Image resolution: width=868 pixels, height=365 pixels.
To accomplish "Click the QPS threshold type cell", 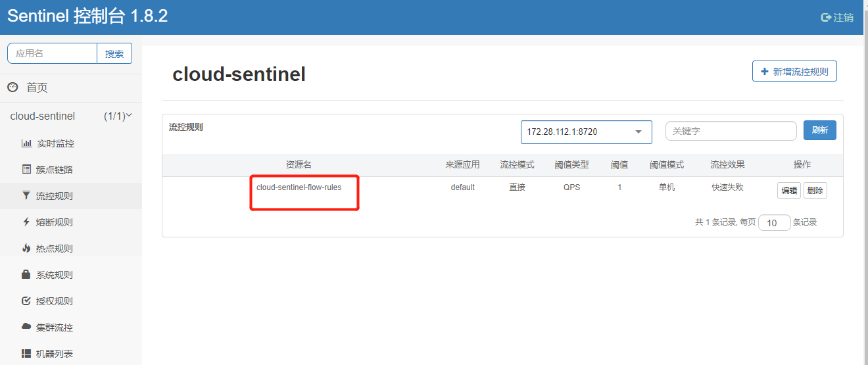I will [571, 187].
